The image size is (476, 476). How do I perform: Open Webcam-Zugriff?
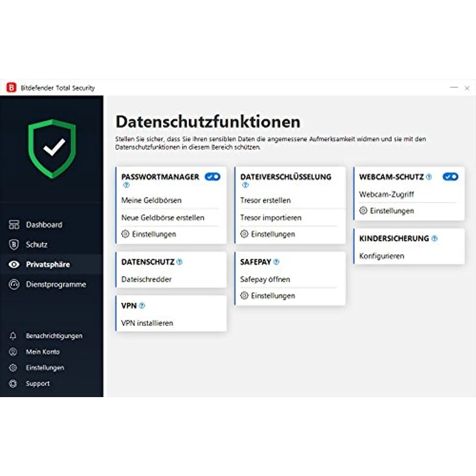pos(387,194)
